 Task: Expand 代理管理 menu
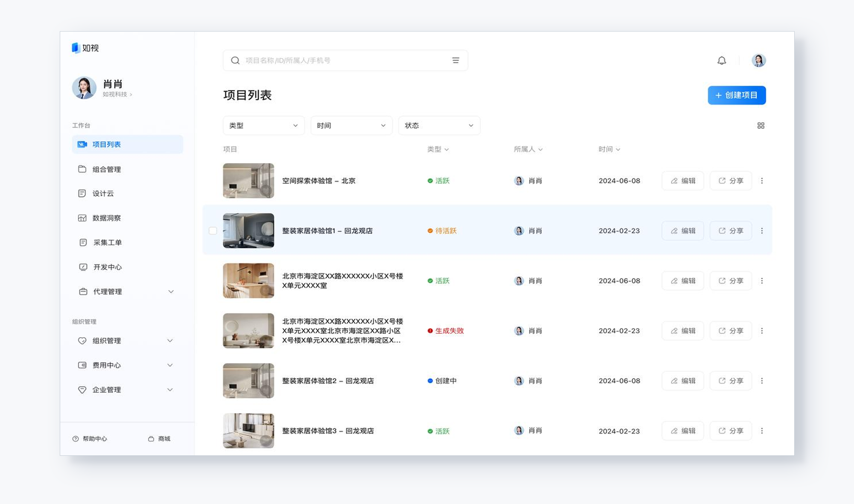[171, 291]
